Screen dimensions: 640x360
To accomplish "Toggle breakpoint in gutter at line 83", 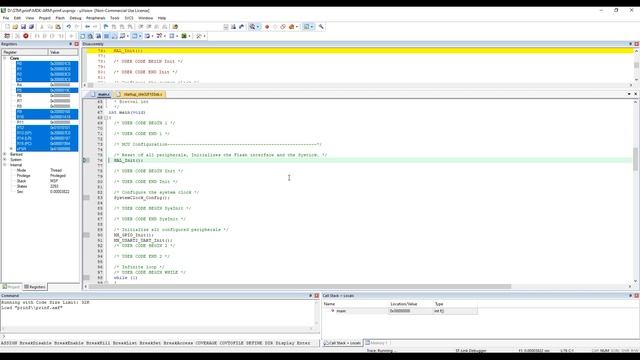I will 86,198.
